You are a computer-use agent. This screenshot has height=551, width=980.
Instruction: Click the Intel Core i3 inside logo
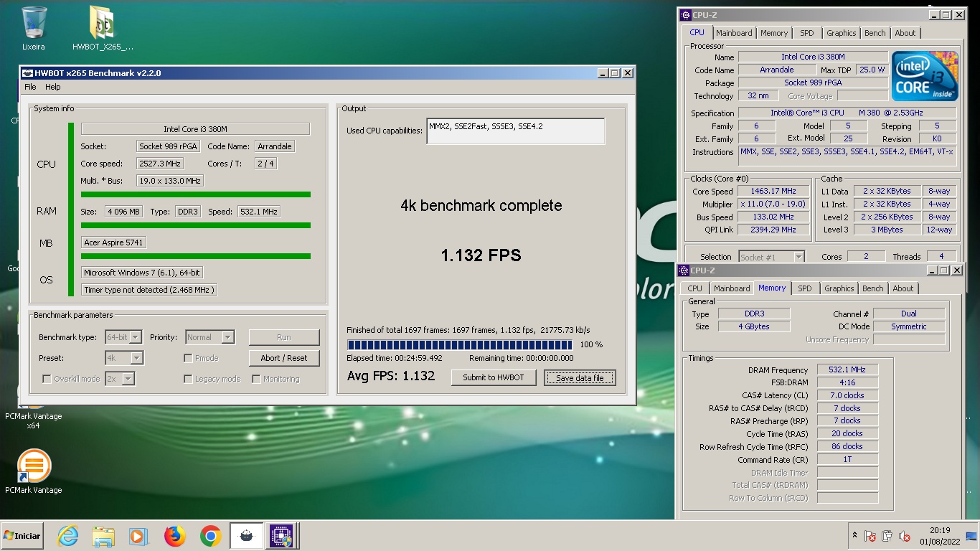[925, 76]
